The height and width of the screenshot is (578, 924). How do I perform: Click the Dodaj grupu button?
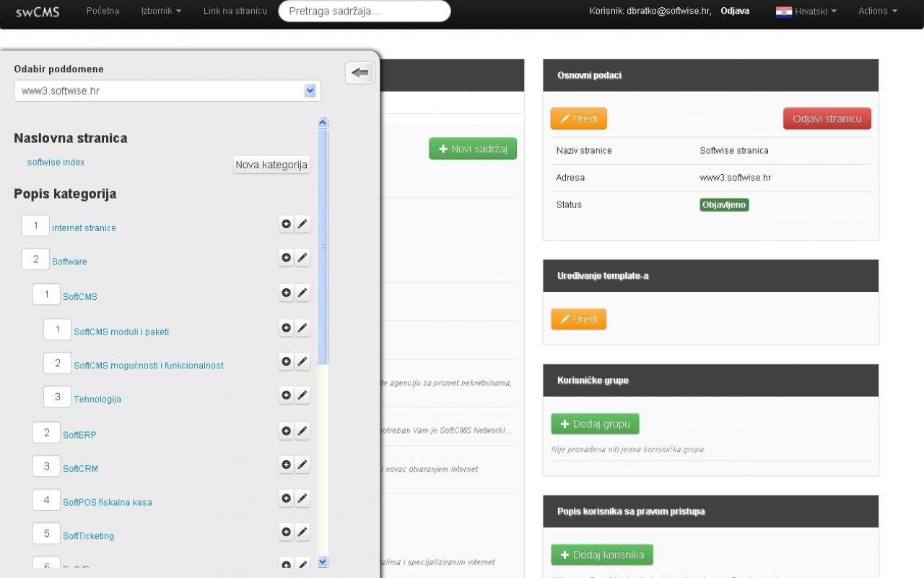pos(595,424)
